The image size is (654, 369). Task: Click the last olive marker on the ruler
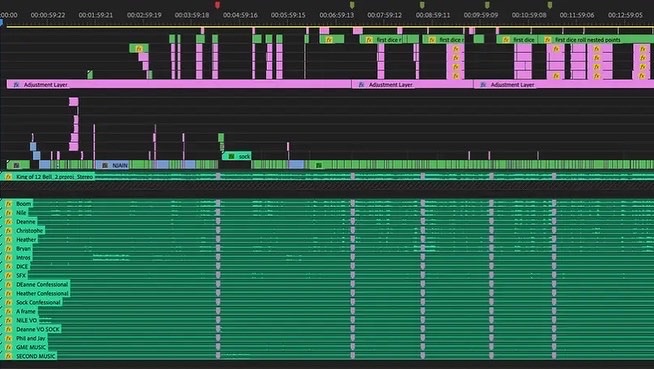click(x=550, y=5)
